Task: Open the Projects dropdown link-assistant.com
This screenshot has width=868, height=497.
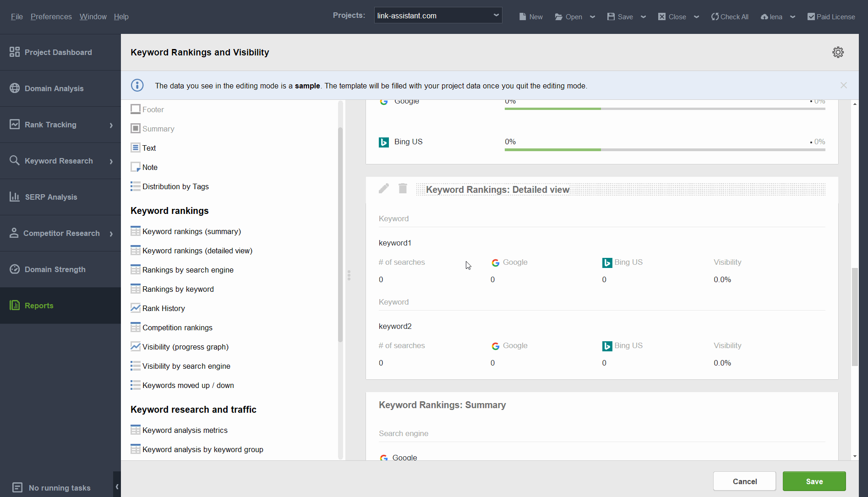Action: 438,16
